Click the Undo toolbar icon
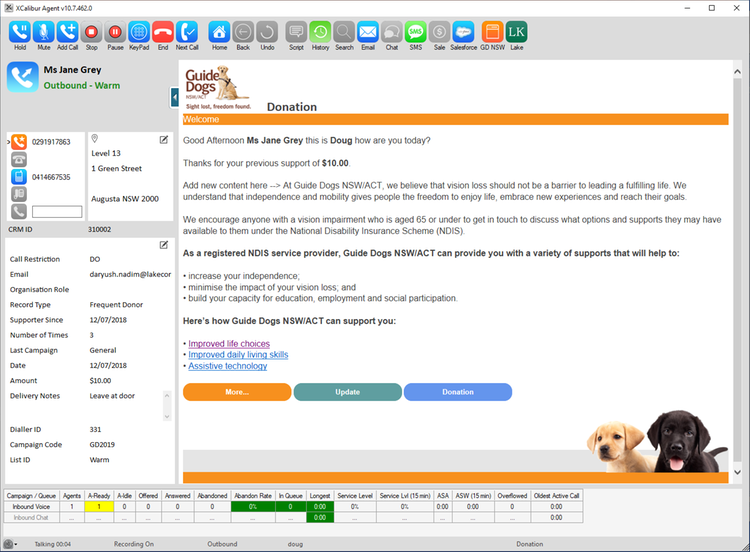The image size is (750, 552). pos(267,33)
